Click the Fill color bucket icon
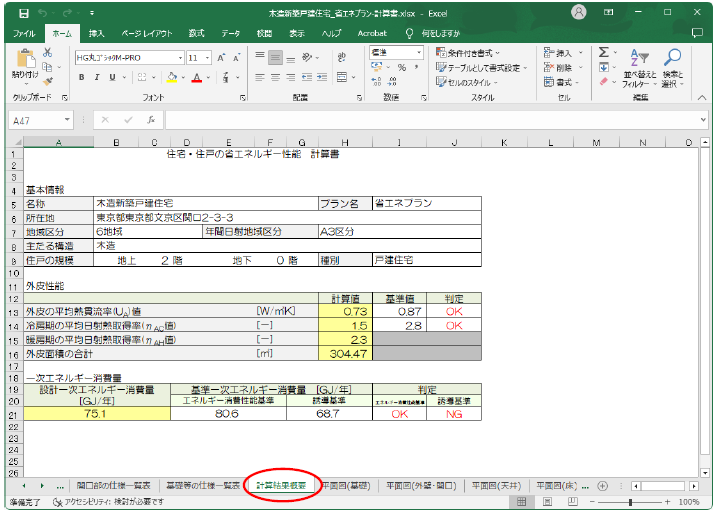 coord(172,77)
